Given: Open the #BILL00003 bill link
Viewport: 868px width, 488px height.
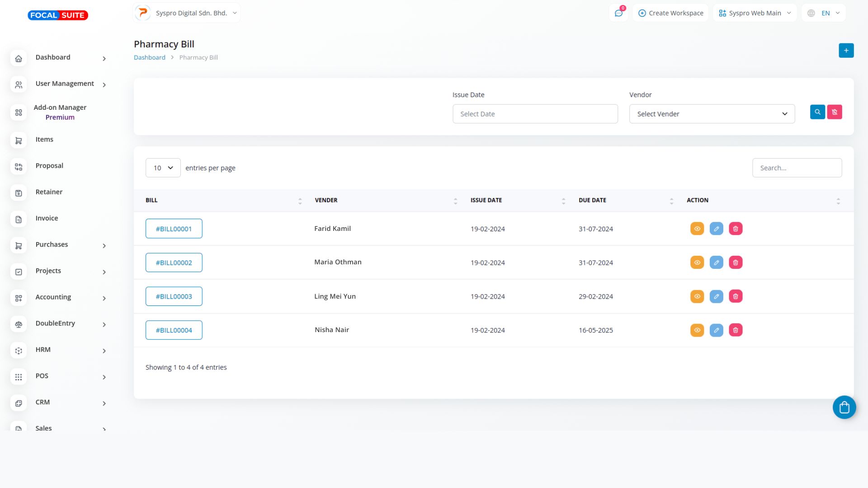Looking at the screenshot, I should [174, 296].
